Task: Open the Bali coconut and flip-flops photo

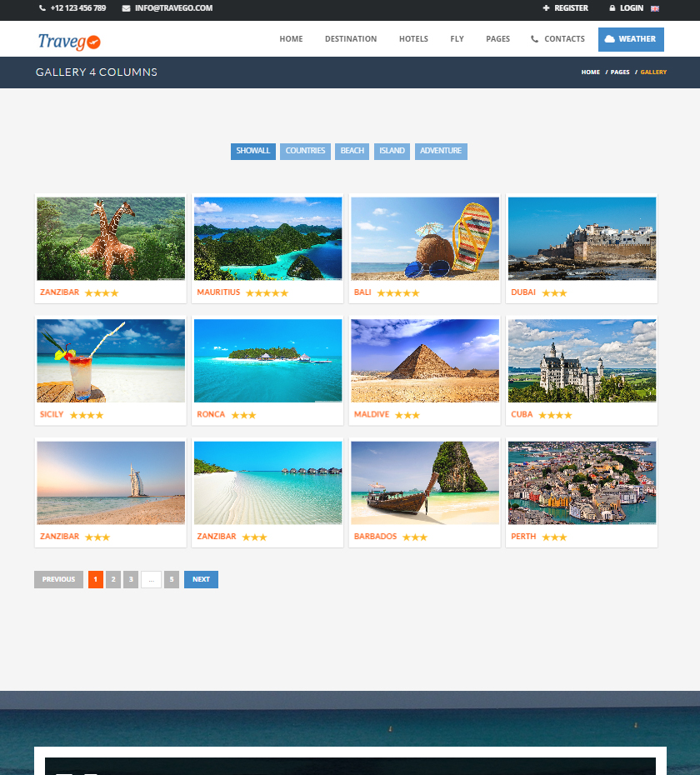Action: [x=425, y=238]
